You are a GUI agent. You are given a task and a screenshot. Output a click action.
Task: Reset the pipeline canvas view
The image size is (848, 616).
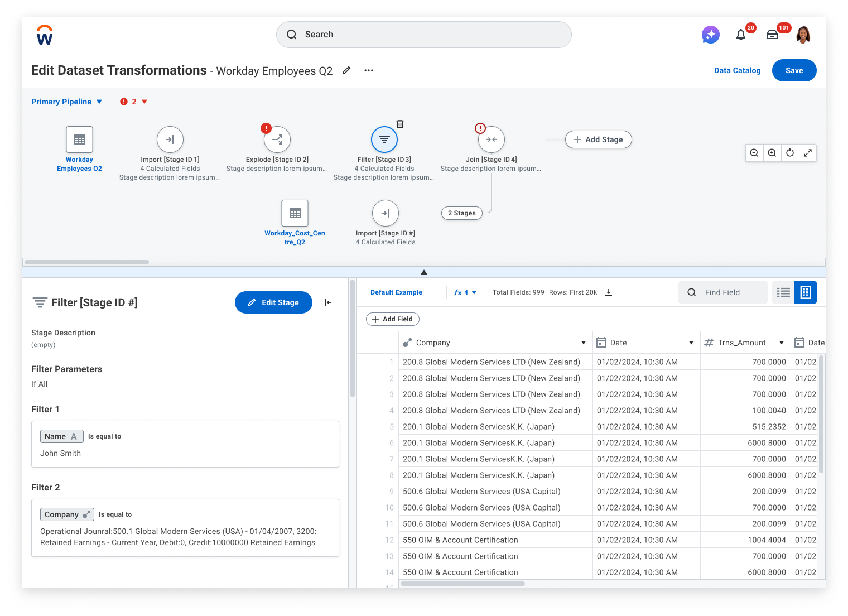click(x=790, y=153)
